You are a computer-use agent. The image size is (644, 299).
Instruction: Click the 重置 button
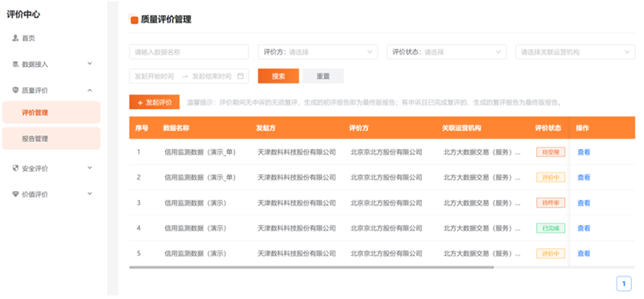point(324,76)
